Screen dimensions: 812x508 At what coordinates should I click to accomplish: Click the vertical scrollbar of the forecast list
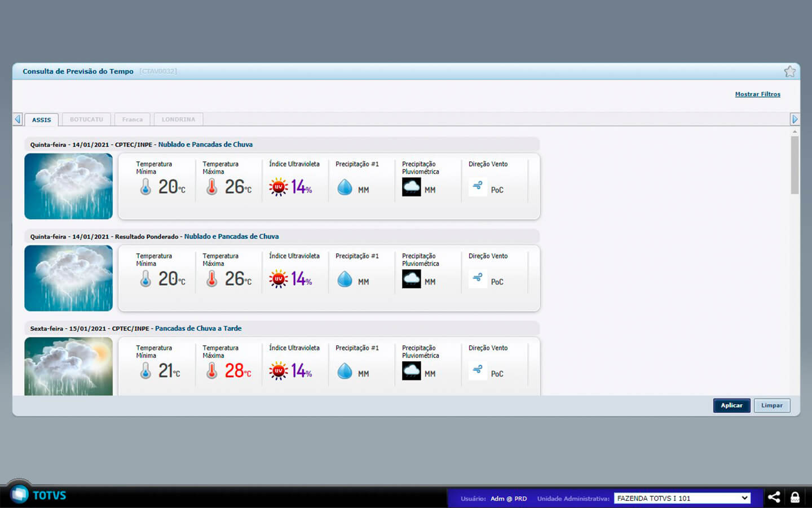pyautogui.click(x=795, y=165)
